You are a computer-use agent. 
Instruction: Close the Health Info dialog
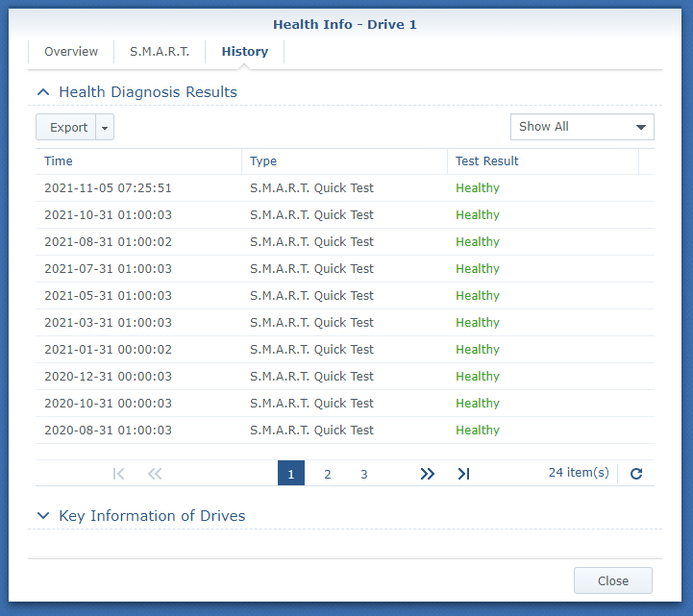tap(613, 580)
